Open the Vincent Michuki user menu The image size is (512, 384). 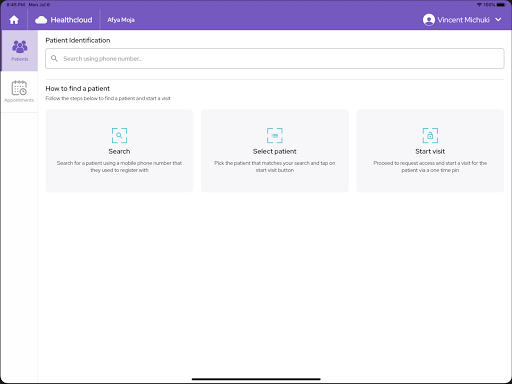pyautogui.click(x=462, y=20)
